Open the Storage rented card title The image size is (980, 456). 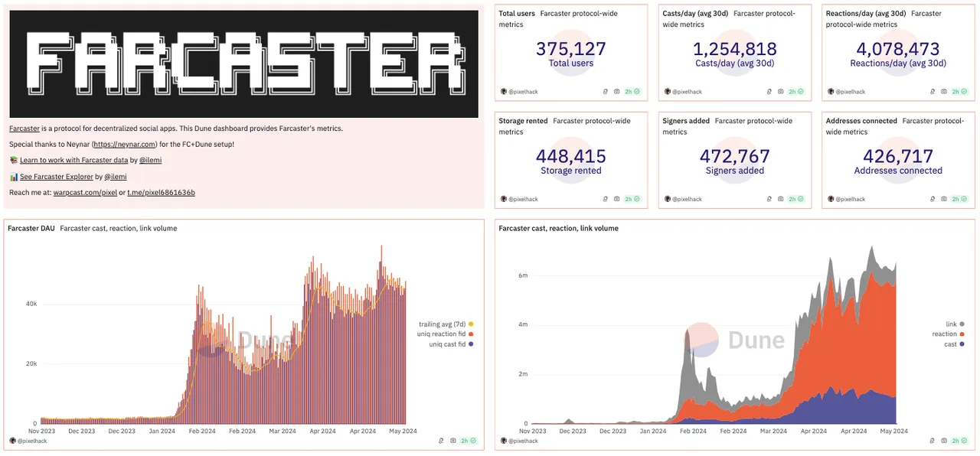pos(523,121)
